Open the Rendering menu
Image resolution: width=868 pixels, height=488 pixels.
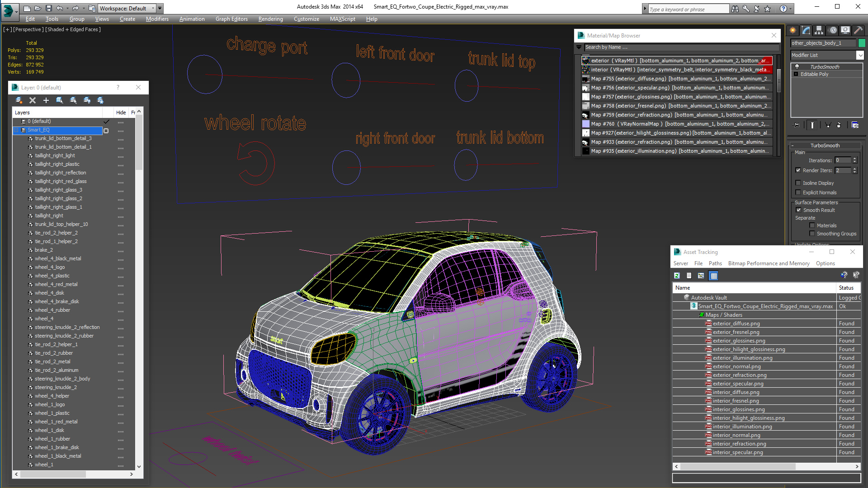270,19
